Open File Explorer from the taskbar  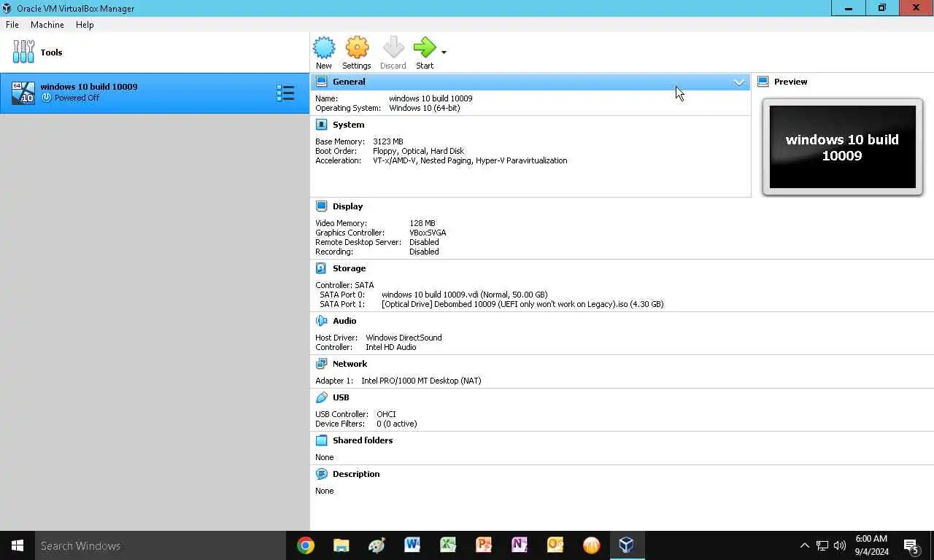[x=341, y=545]
